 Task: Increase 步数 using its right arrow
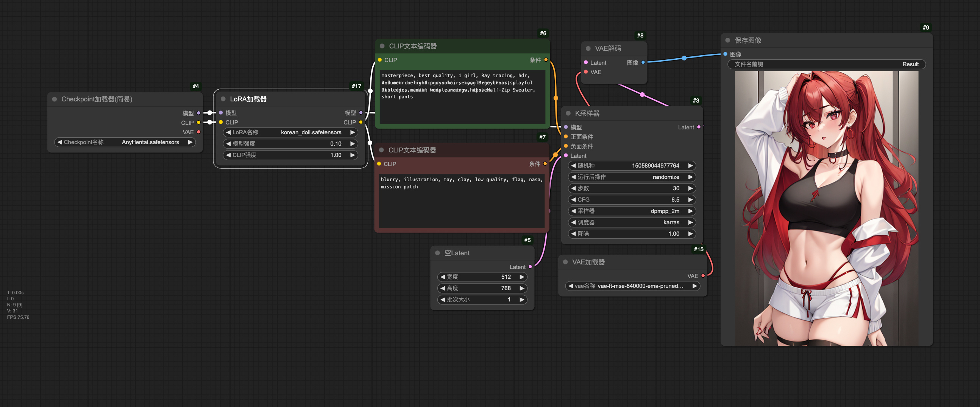point(691,188)
